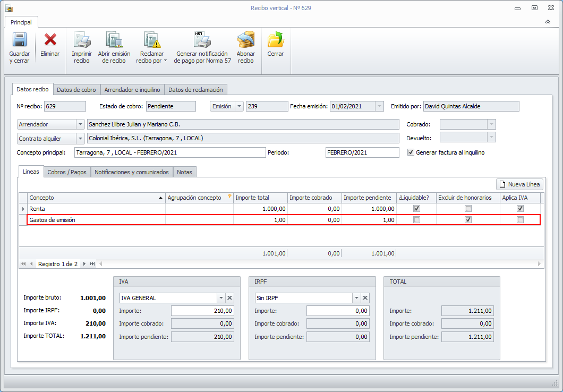Viewport: 563px width, 392px height.
Task: Switch to the Datos de cobro tab
Action: tap(76, 90)
